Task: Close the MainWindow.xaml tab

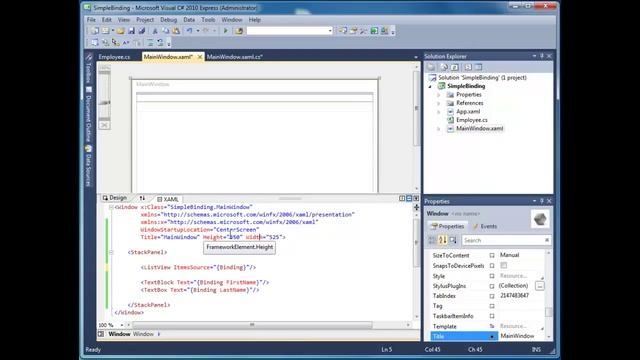Action: [x=200, y=57]
